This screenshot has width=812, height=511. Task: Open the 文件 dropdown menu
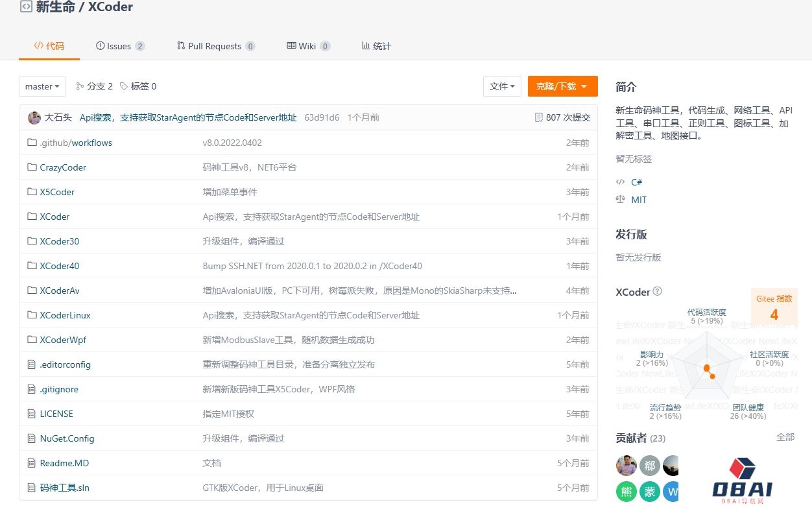coord(502,86)
